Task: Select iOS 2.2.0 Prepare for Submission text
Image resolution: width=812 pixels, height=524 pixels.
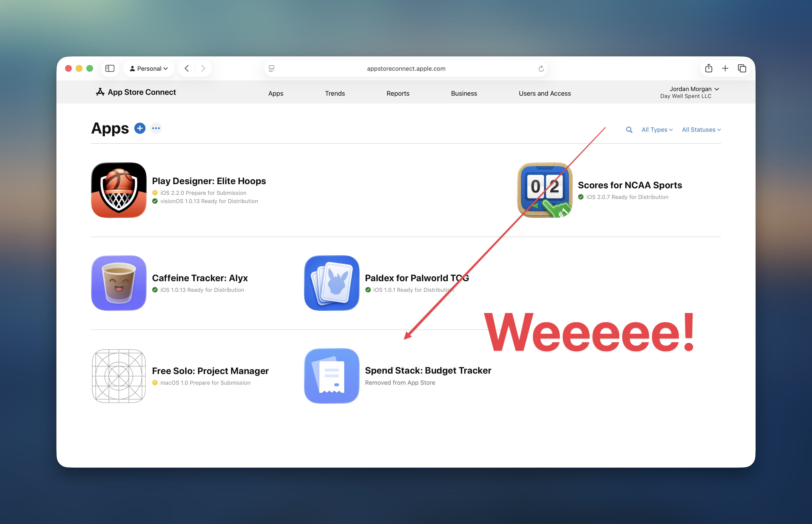Action: (x=203, y=193)
